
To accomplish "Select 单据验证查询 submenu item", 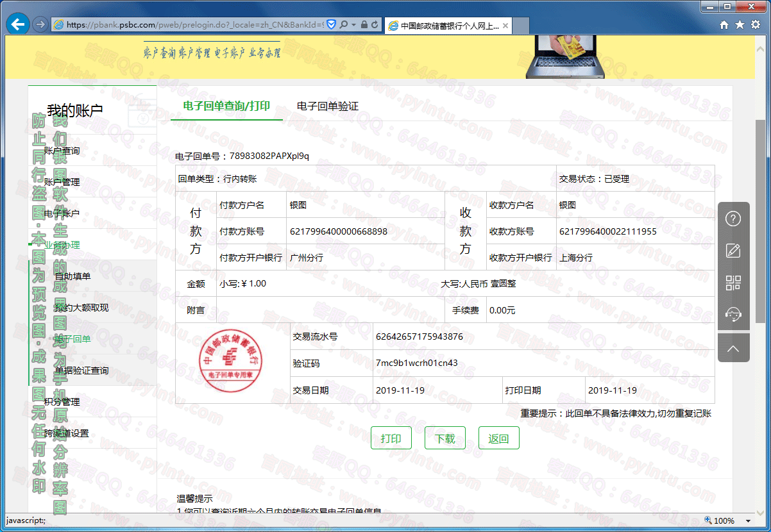I will tap(81, 370).
